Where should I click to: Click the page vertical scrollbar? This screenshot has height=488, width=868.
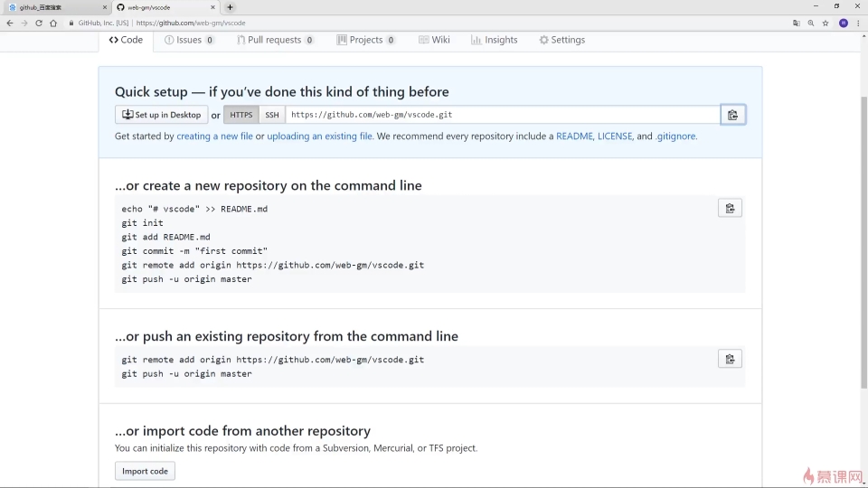[x=863, y=242]
